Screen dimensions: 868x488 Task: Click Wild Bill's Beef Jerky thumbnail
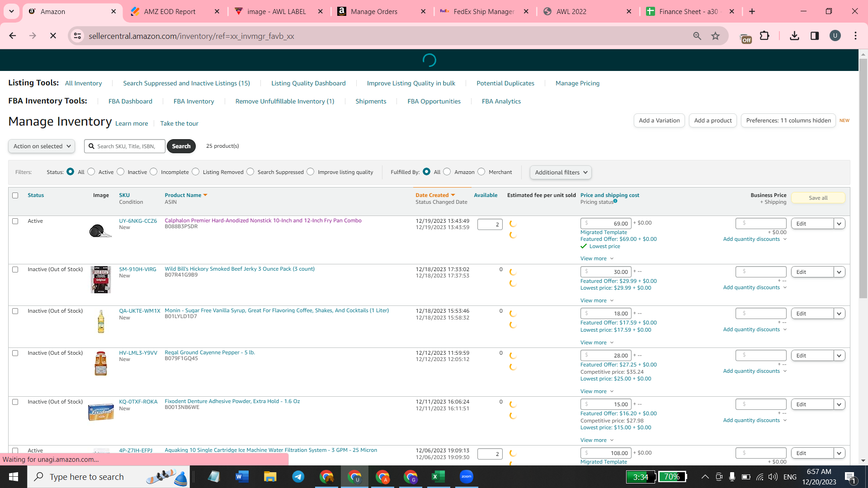pos(101,280)
